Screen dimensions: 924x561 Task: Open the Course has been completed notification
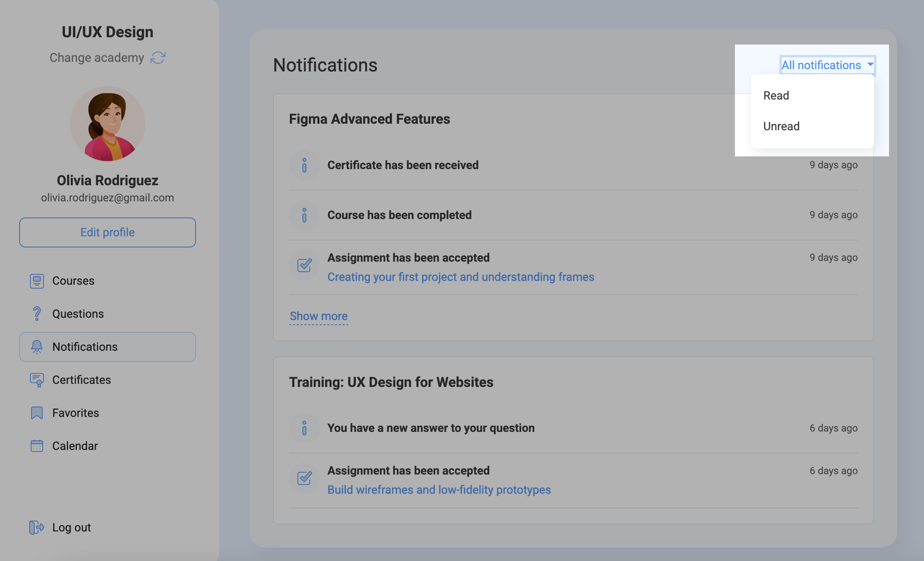pyautogui.click(x=399, y=215)
